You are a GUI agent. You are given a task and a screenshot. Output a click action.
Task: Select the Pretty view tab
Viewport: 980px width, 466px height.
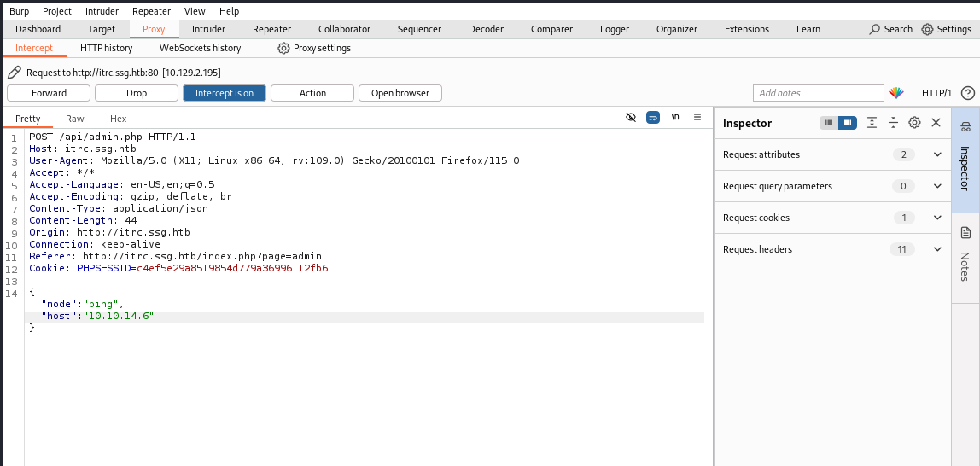(x=28, y=119)
